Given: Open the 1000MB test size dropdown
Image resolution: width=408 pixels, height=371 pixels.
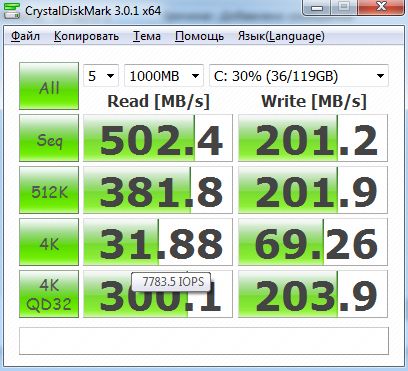Looking at the screenshot, I should click(x=164, y=76).
